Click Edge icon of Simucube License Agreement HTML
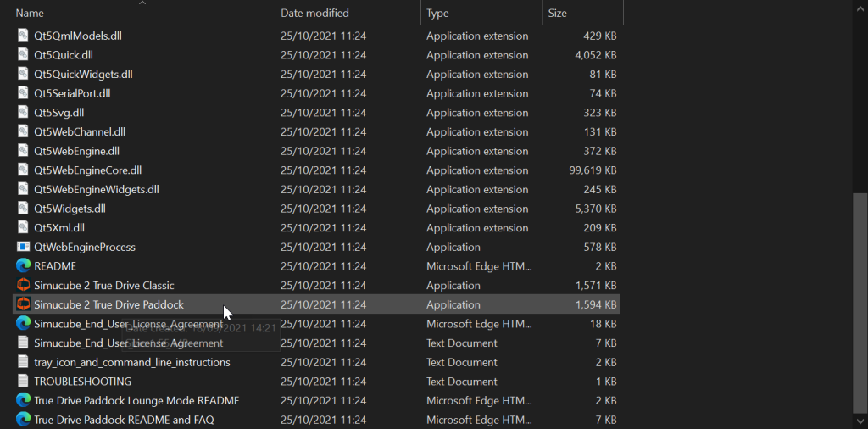This screenshot has width=868, height=429. (x=23, y=324)
